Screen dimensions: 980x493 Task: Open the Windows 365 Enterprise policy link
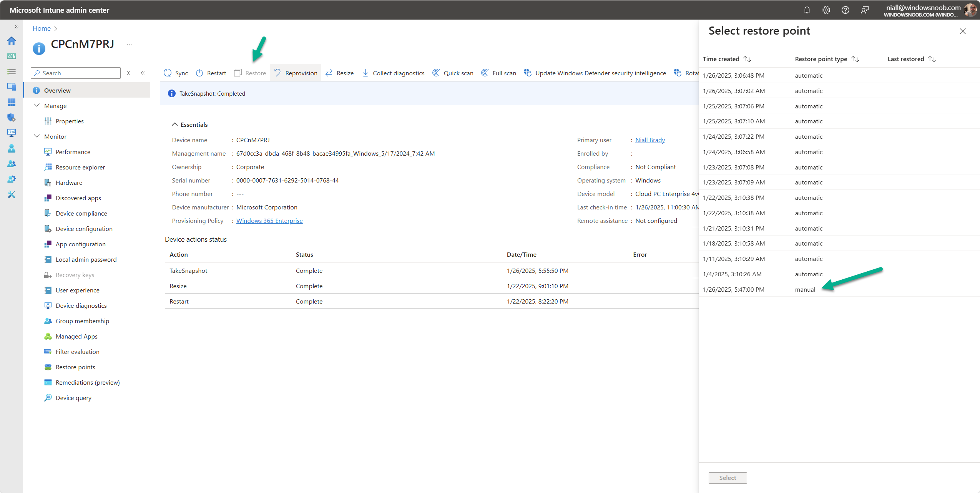click(x=269, y=221)
